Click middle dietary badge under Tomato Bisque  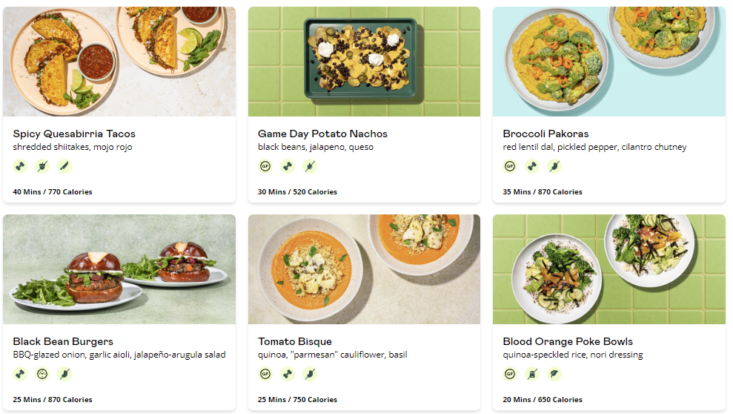point(287,374)
